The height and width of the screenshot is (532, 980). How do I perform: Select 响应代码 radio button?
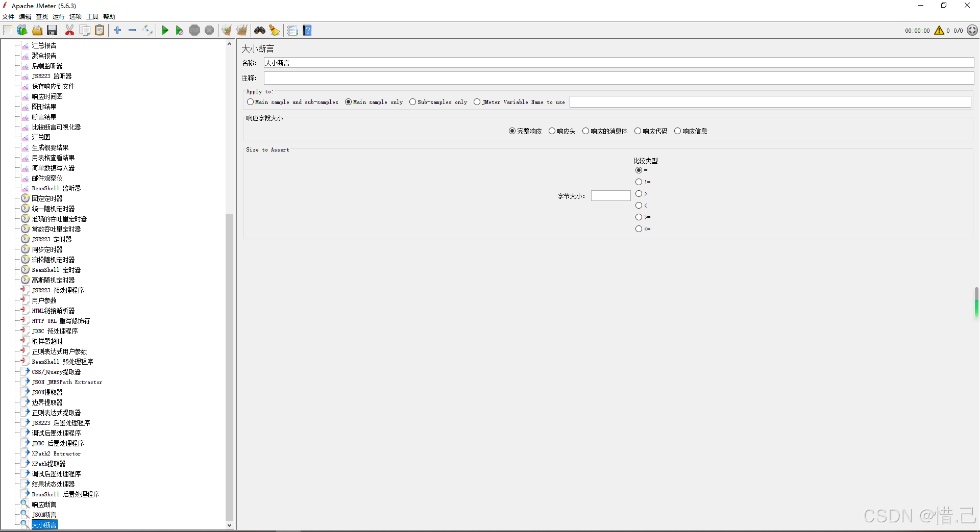click(x=651, y=131)
